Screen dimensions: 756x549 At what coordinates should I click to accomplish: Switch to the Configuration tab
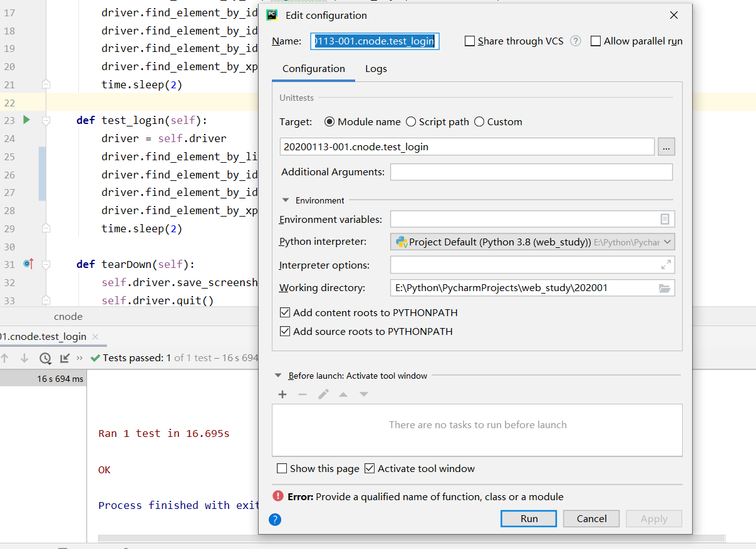point(313,69)
